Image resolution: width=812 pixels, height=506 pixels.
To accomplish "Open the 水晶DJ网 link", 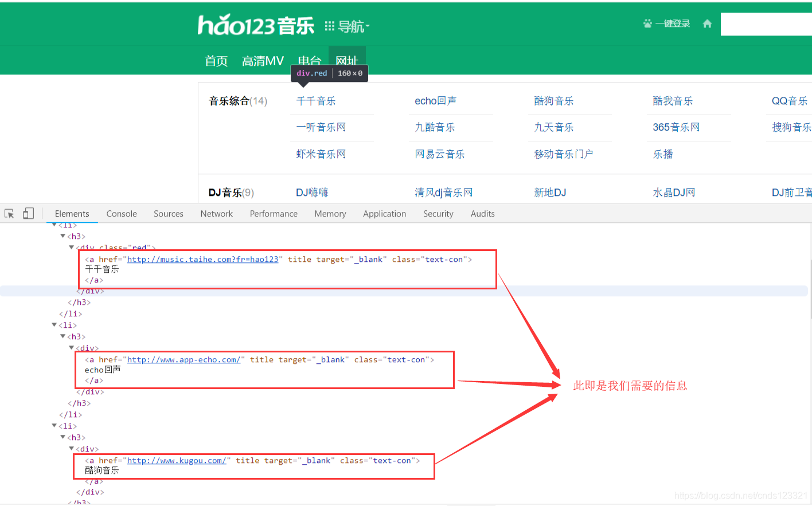I will point(674,193).
